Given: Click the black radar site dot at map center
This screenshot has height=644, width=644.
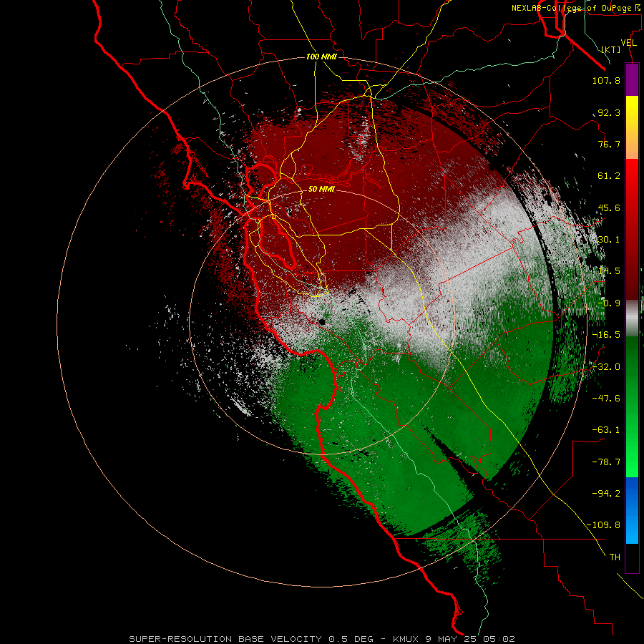Looking at the screenshot, I should pyautogui.click(x=322, y=322).
